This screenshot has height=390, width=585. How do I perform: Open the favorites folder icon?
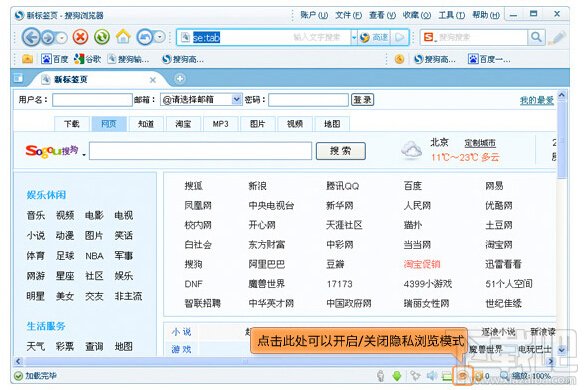tap(27, 59)
